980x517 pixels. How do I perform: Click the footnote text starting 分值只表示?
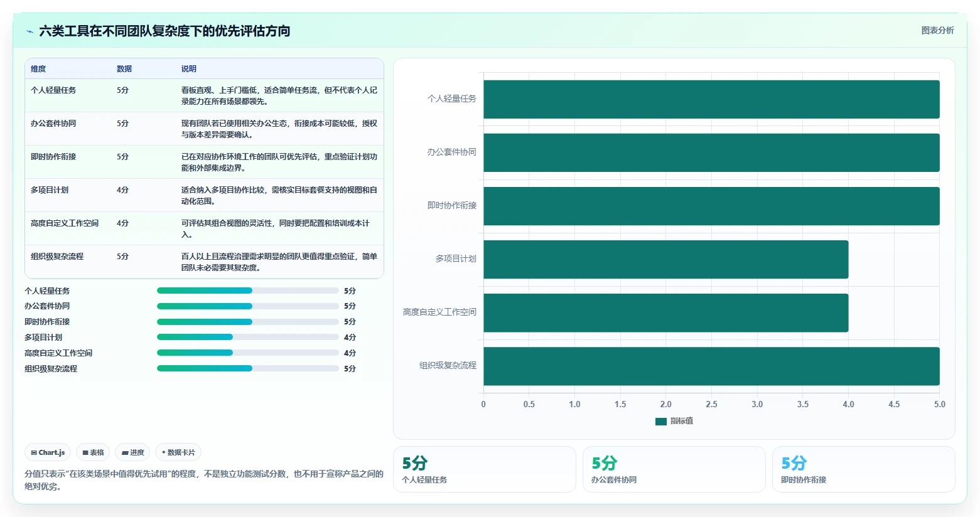204,480
